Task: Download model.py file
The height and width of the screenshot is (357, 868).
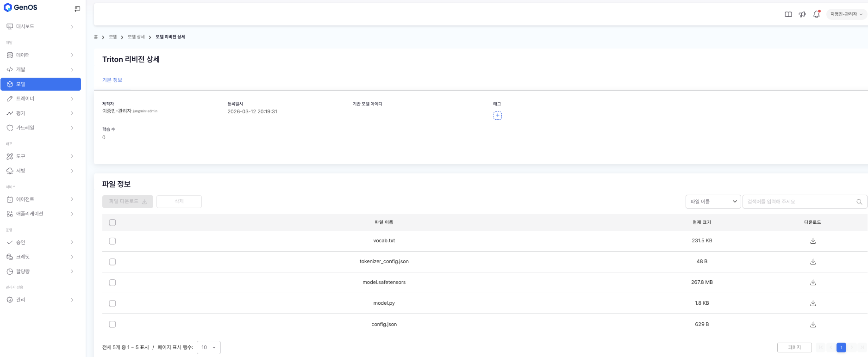Action: [x=813, y=303]
